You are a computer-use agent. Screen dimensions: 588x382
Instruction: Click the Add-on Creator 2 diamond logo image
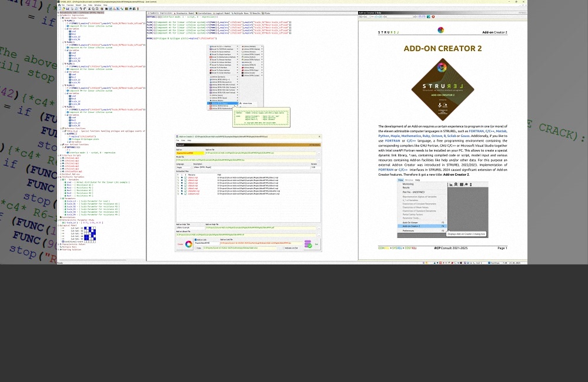coord(443,89)
